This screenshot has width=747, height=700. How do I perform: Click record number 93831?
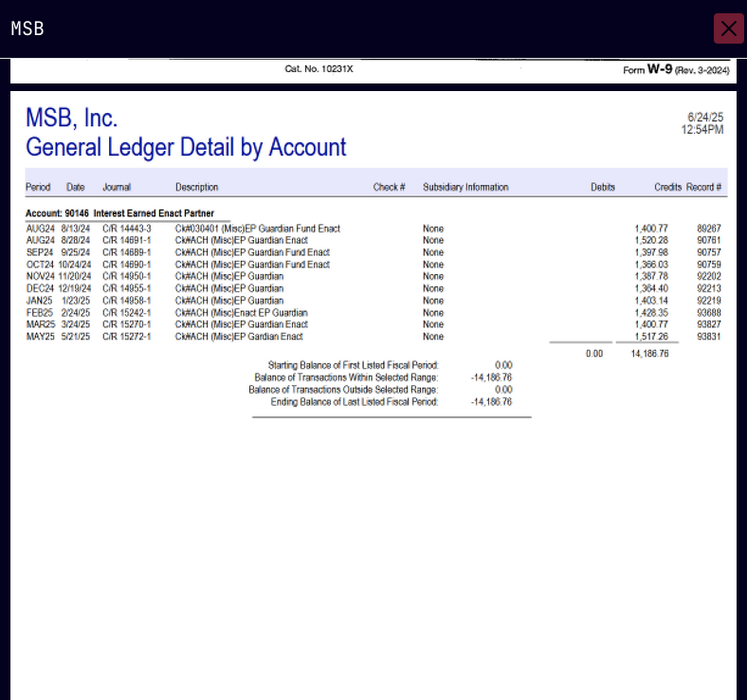click(708, 337)
